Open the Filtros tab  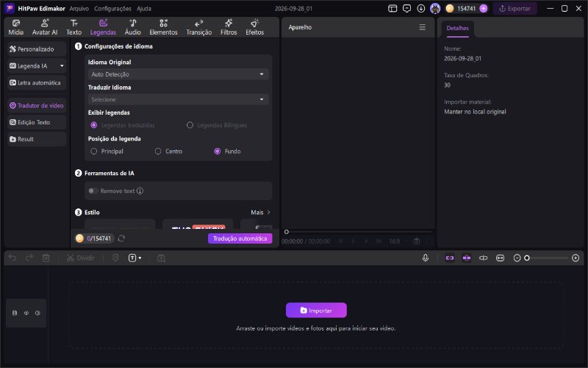coord(229,27)
